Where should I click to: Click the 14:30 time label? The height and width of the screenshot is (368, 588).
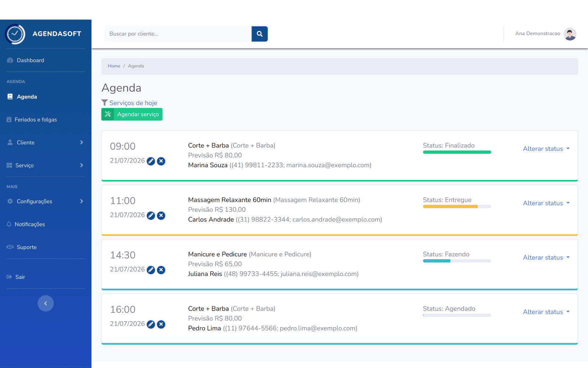pyautogui.click(x=123, y=255)
